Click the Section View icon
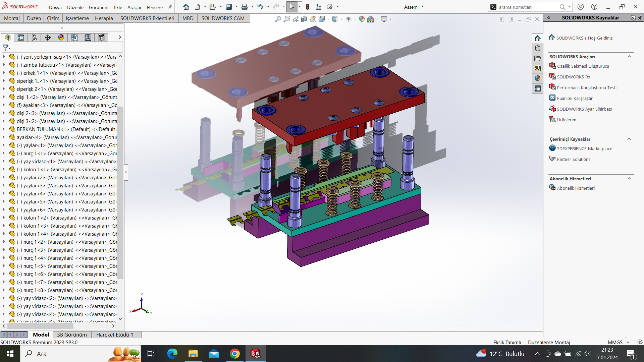644x362 pixels. (x=304, y=19)
